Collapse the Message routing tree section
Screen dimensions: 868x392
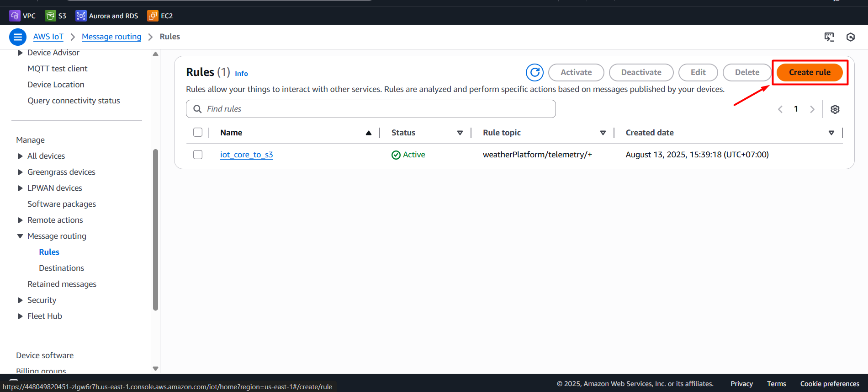point(20,236)
